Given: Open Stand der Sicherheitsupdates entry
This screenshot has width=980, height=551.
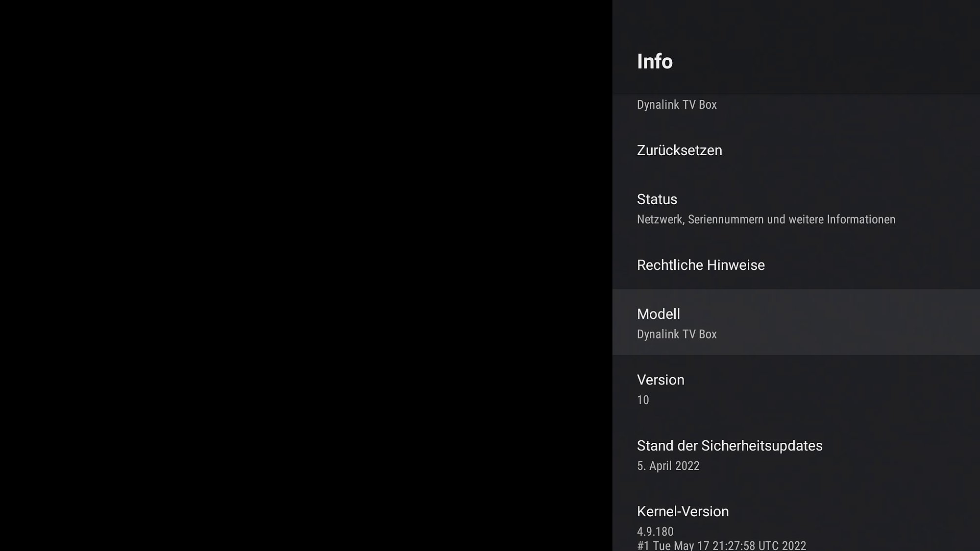Looking at the screenshot, I should 796,454.
